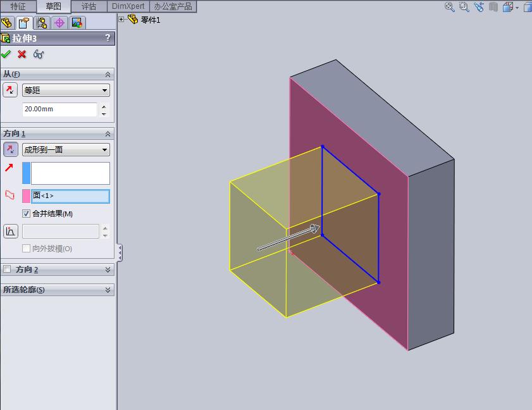This screenshot has width=532, height=410.
Task: Increase the 20.00mm offset with up arrow
Action: click(104, 106)
